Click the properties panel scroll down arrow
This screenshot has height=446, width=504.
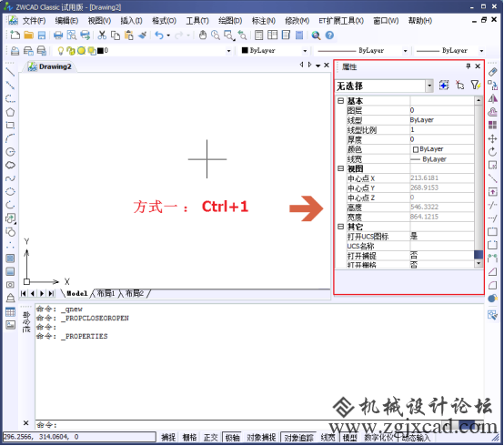(x=479, y=263)
